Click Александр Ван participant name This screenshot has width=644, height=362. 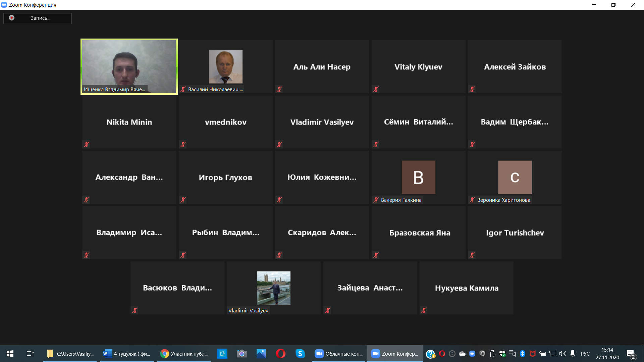tap(129, 177)
